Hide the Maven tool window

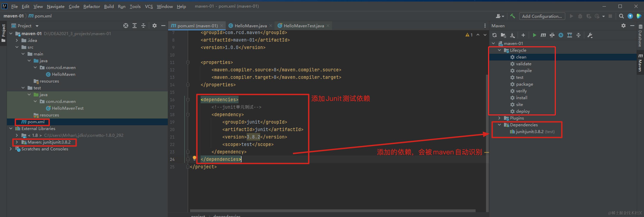click(632, 26)
